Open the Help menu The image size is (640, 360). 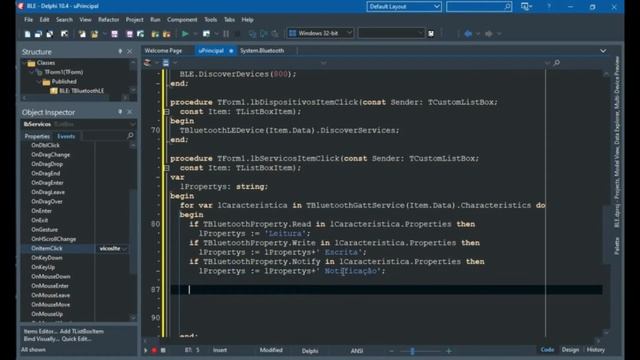247,20
